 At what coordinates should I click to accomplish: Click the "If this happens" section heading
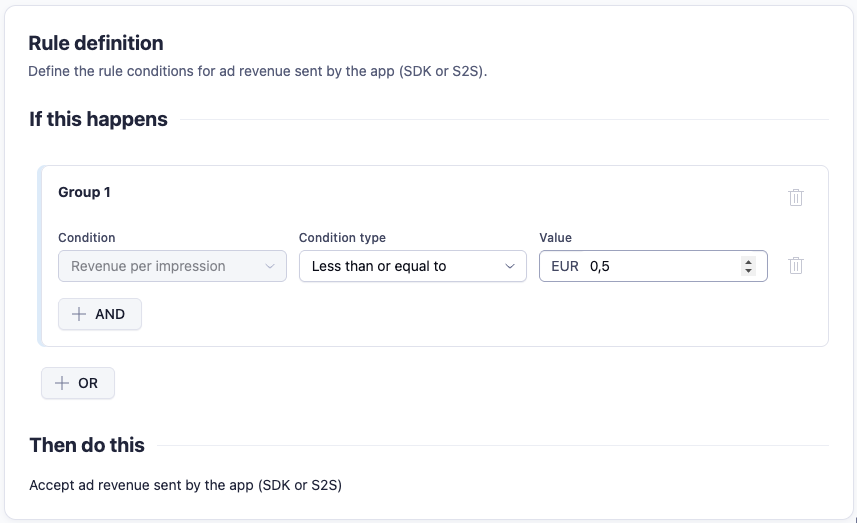(98, 119)
